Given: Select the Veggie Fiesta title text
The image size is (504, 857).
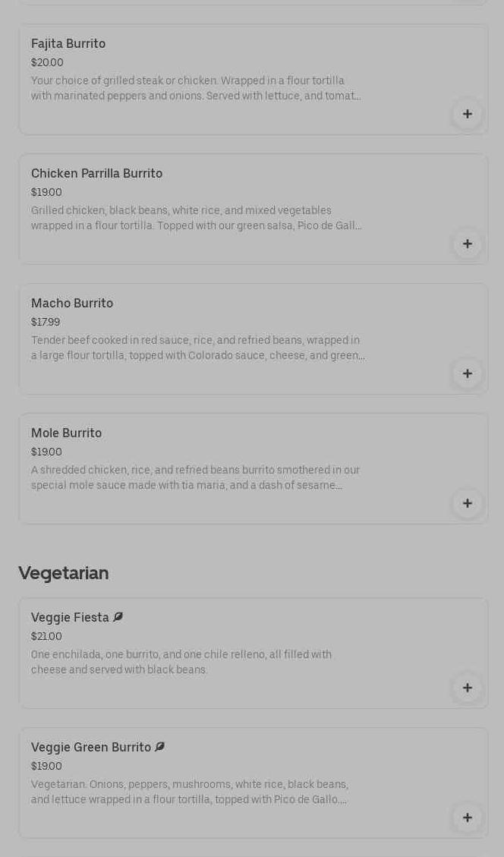Looking at the screenshot, I should point(70,618).
